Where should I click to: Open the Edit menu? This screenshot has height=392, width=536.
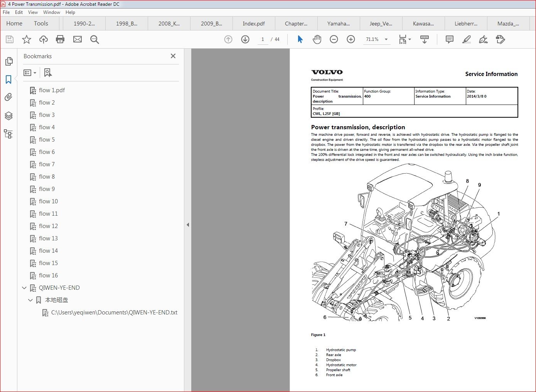(19, 12)
